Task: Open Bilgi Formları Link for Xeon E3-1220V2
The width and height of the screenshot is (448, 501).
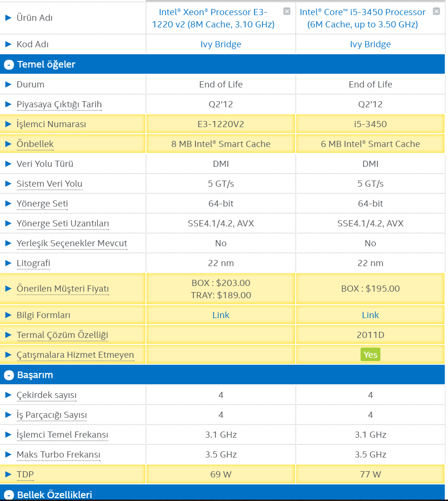Action: click(221, 315)
